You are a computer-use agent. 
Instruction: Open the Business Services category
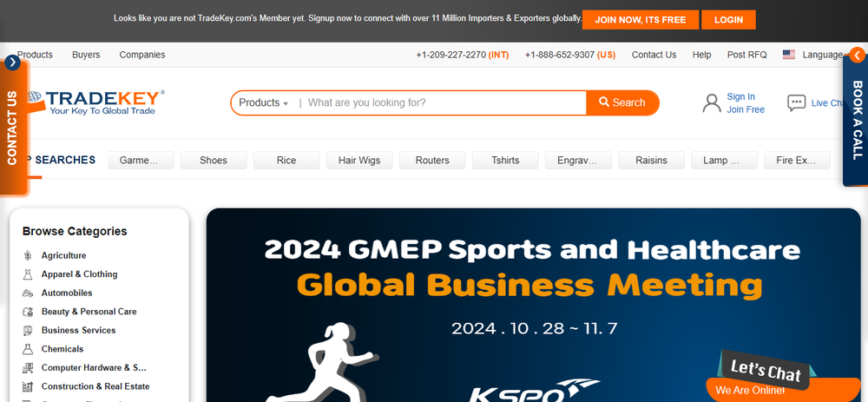tap(79, 331)
